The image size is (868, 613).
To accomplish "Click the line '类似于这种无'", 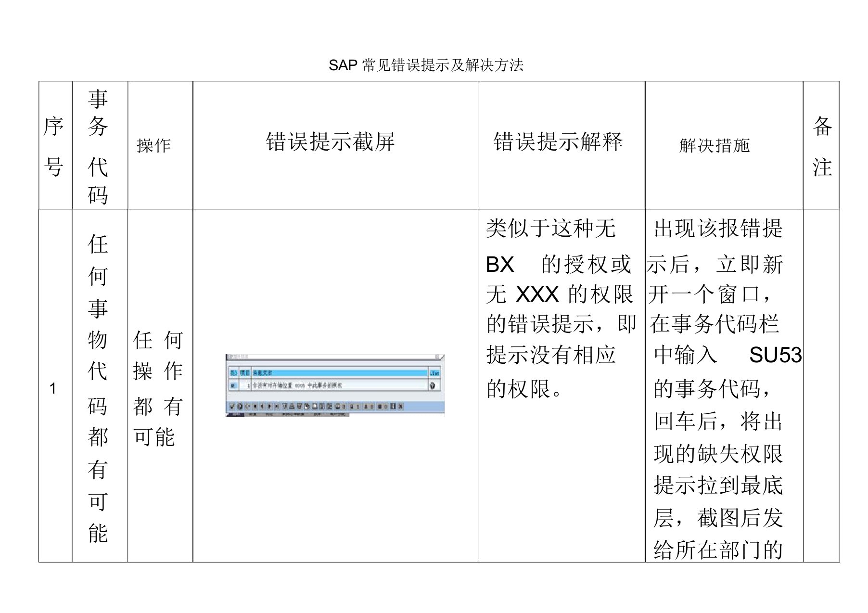I will 551,228.
